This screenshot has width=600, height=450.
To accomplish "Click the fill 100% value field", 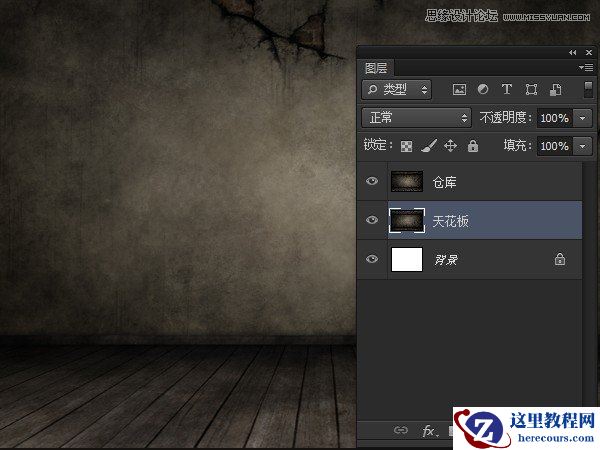I will coord(555,146).
